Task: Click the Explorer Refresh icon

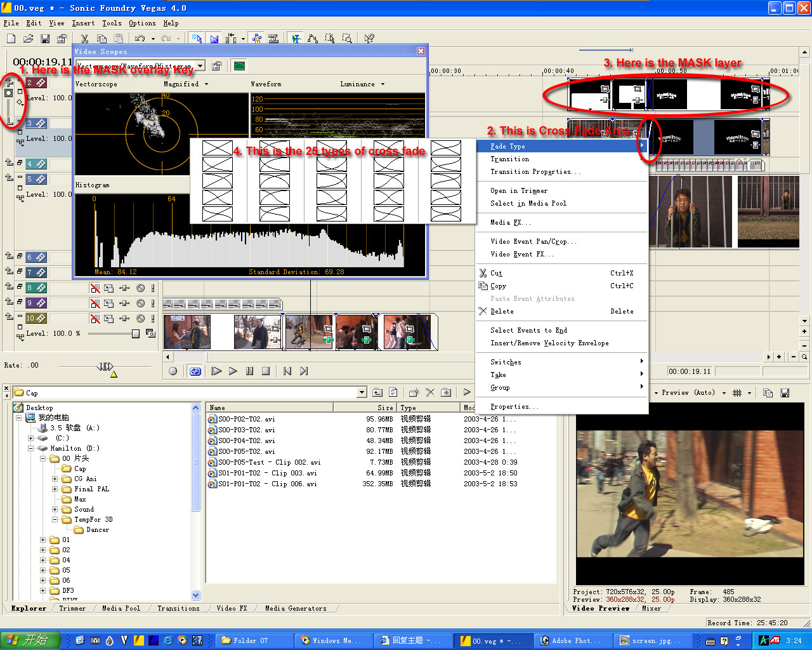Action: [x=393, y=392]
